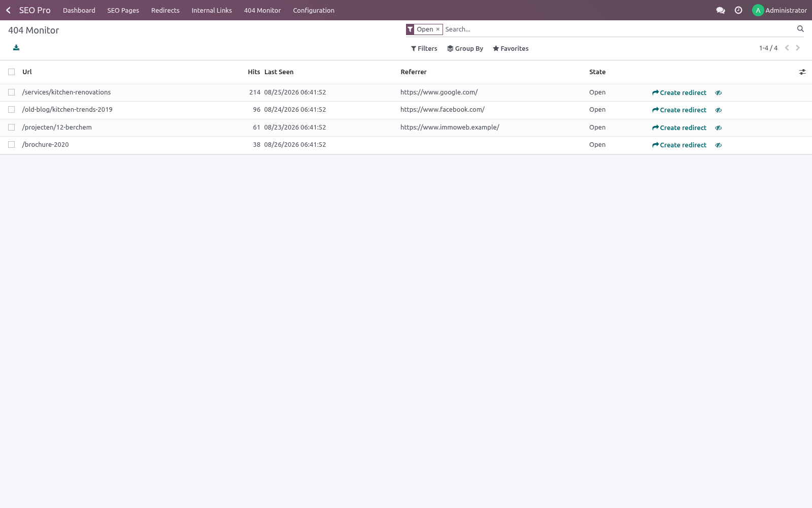Go to previous page of records
812x508 pixels.
coord(787,48)
